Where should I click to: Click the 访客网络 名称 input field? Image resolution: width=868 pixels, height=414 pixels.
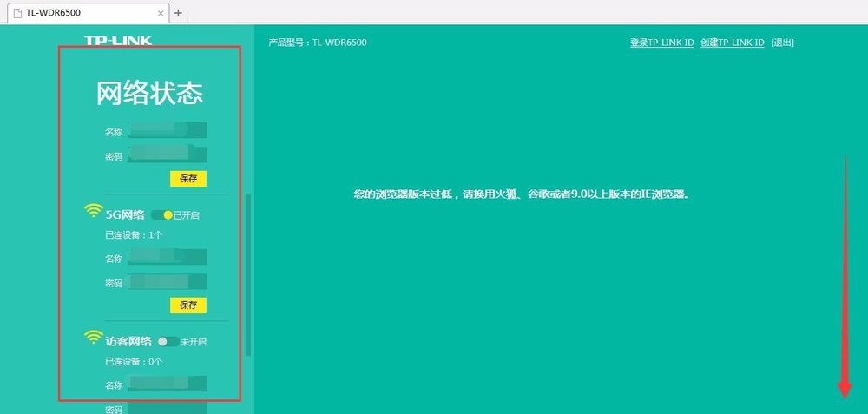point(167,383)
